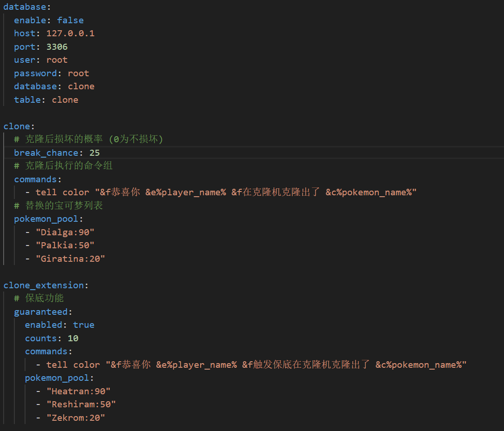Click the "Zekrom:20" pool entry
Viewport: 504px width, 431px height.
tap(75, 418)
